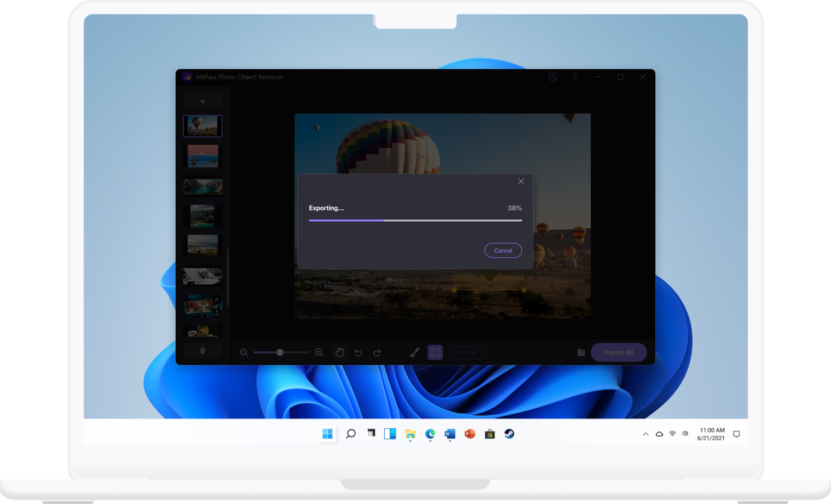Open the output folder icon

coord(581,352)
